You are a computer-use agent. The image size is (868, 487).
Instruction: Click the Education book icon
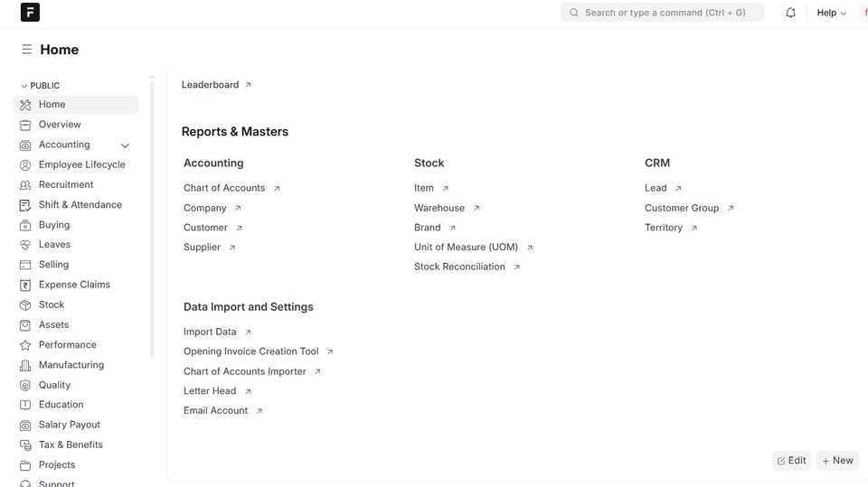25,405
